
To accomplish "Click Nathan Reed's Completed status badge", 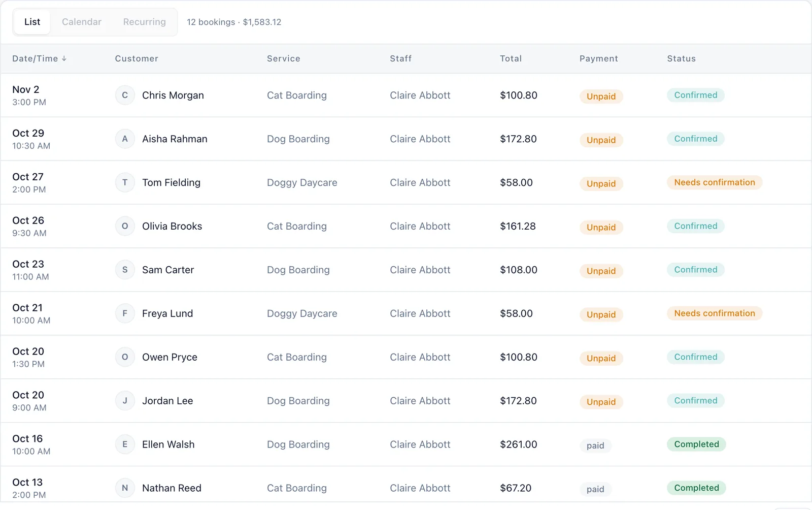I will pos(696,488).
